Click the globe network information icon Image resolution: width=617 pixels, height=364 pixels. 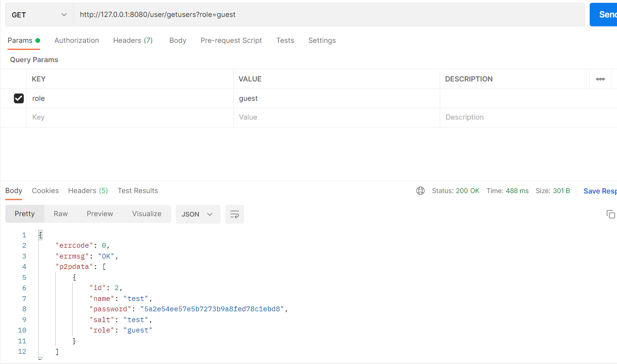(420, 191)
